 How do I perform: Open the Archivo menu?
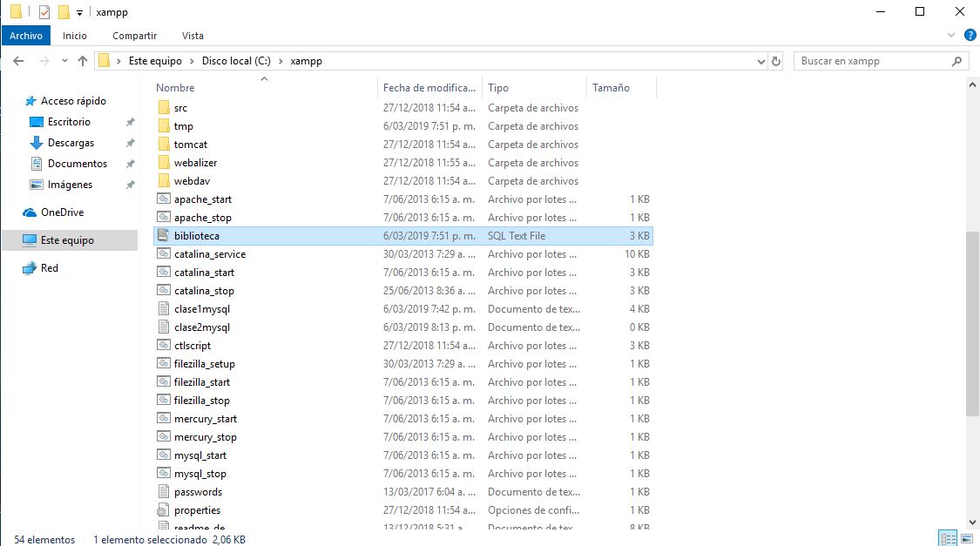pos(26,36)
